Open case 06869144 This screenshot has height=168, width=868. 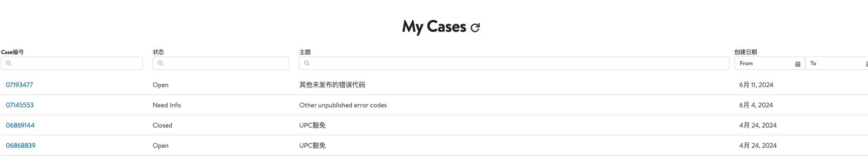(20, 125)
